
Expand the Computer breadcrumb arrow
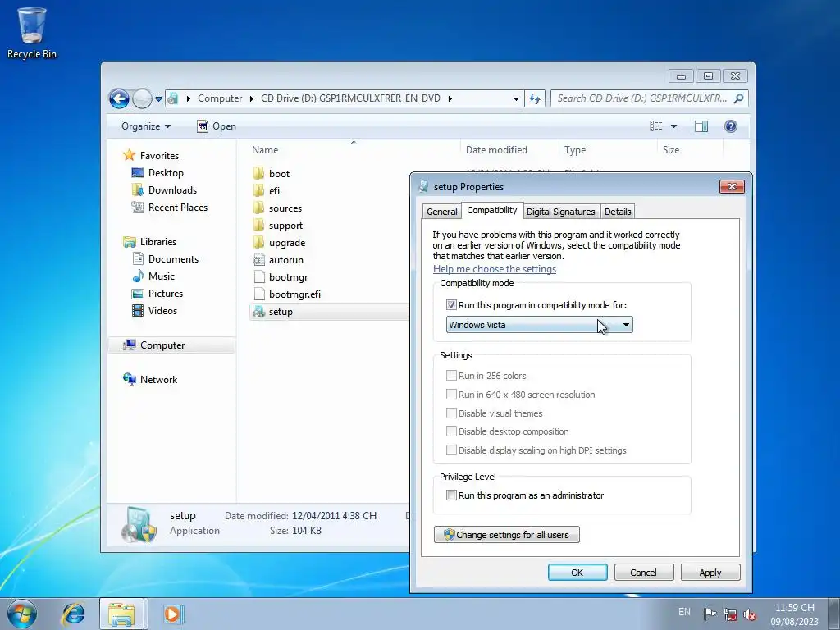click(x=251, y=98)
